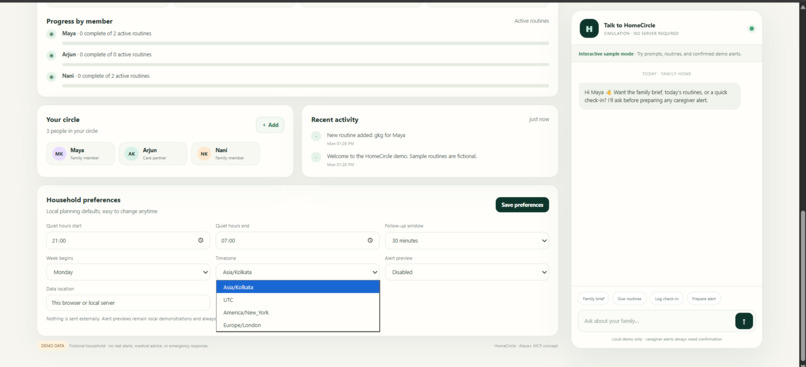806x367 pixels.
Task: Click the status icon beside Arjun's progress row
Action: point(51,56)
